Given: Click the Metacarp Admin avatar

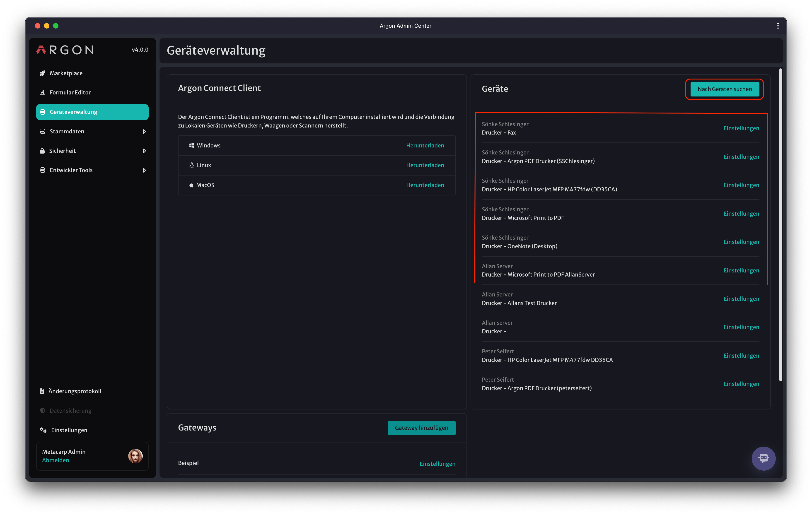Looking at the screenshot, I should [x=135, y=456].
